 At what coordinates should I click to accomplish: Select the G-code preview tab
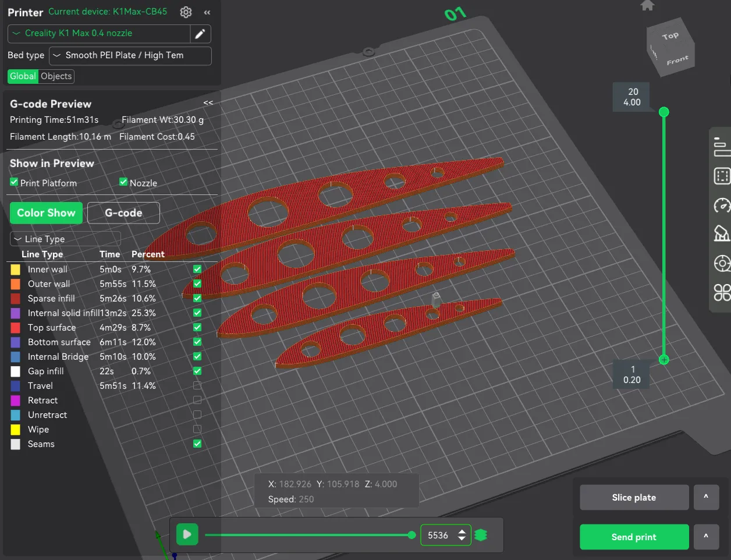(123, 212)
